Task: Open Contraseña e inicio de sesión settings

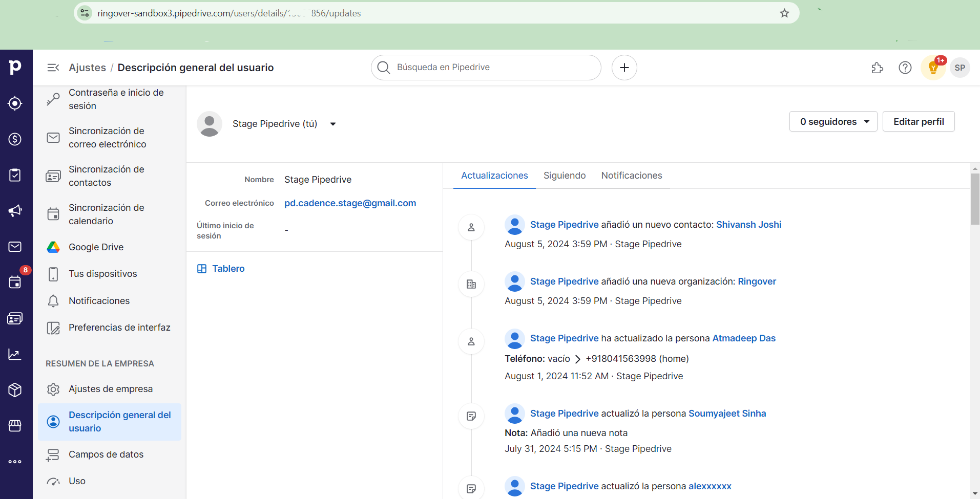Action: tap(110, 99)
